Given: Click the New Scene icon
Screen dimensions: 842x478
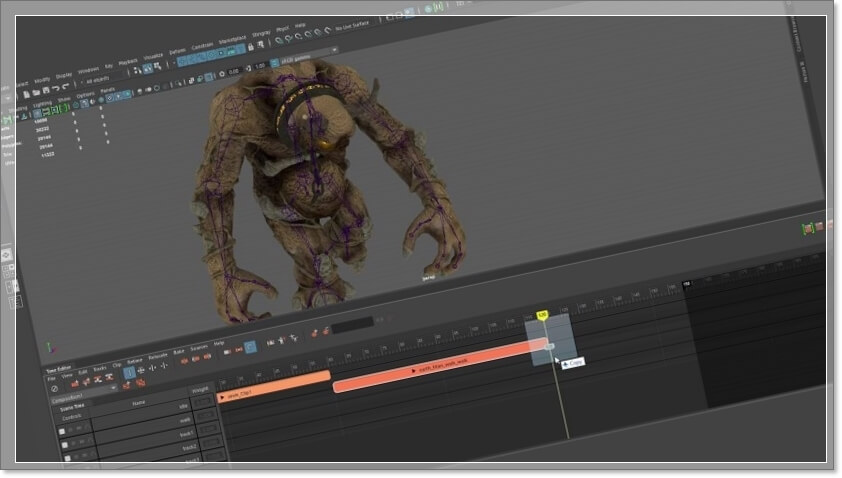Looking at the screenshot, I should pos(26,95).
